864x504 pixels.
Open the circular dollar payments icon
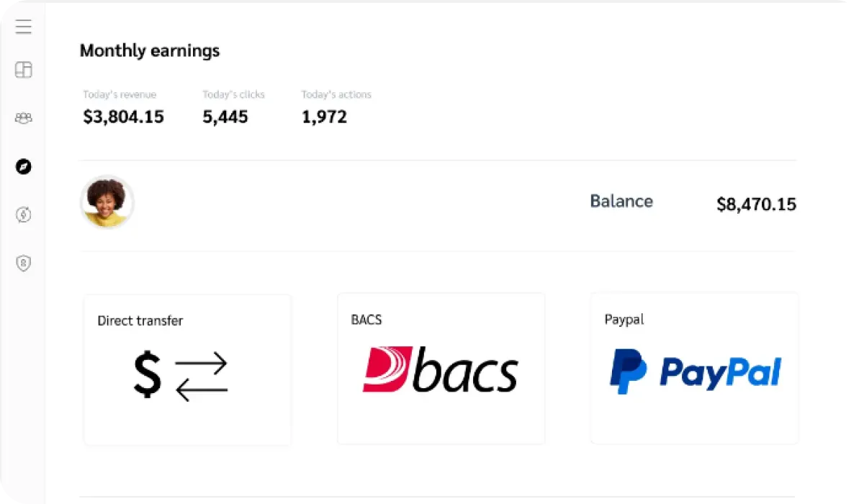(x=24, y=215)
